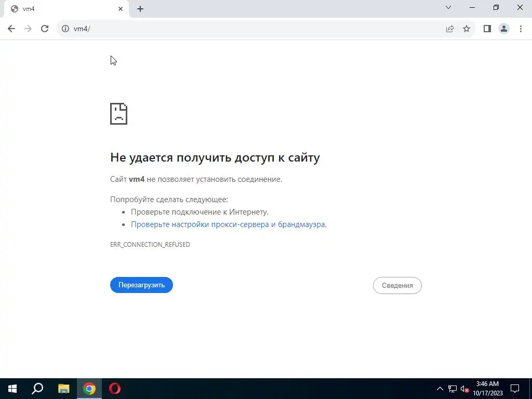Viewport: 532px width, 399px height.
Task: Open the Chrome profile avatar
Action: tap(504, 29)
